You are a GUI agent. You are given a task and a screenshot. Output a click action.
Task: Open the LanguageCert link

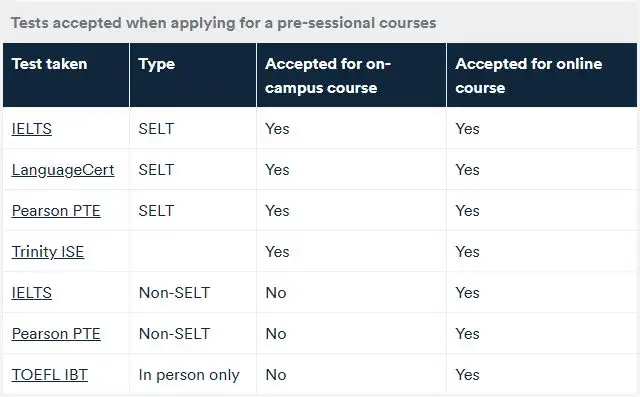[63, 170]
